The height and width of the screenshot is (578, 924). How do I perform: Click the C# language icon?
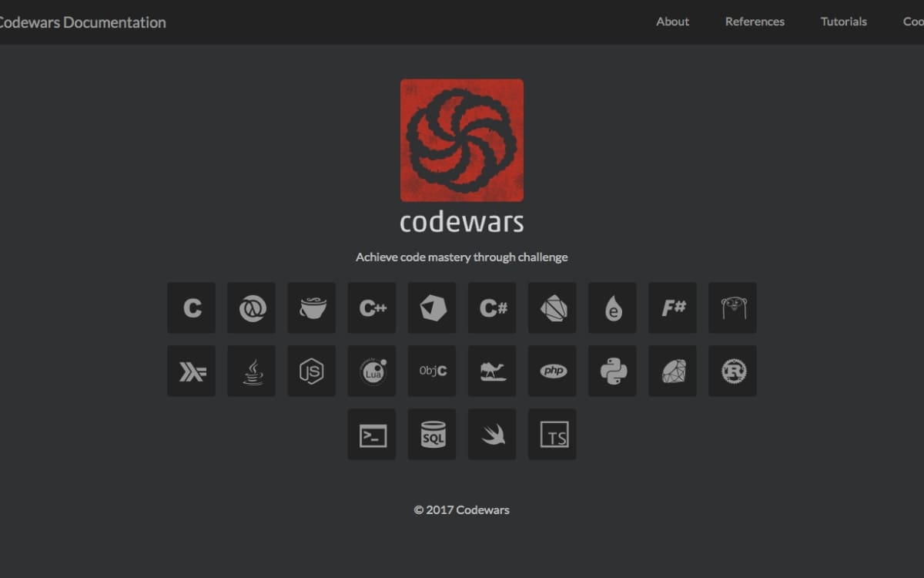(491, 307)
